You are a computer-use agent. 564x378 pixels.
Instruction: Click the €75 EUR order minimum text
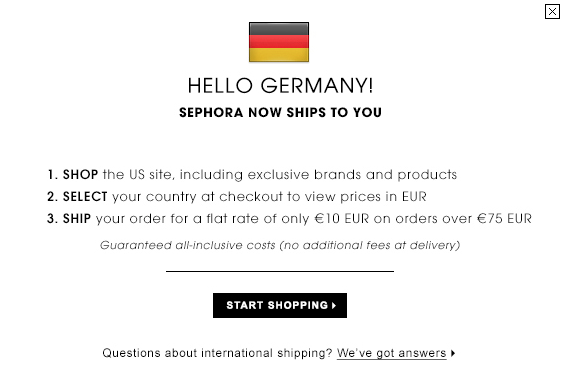coord(504,219)
